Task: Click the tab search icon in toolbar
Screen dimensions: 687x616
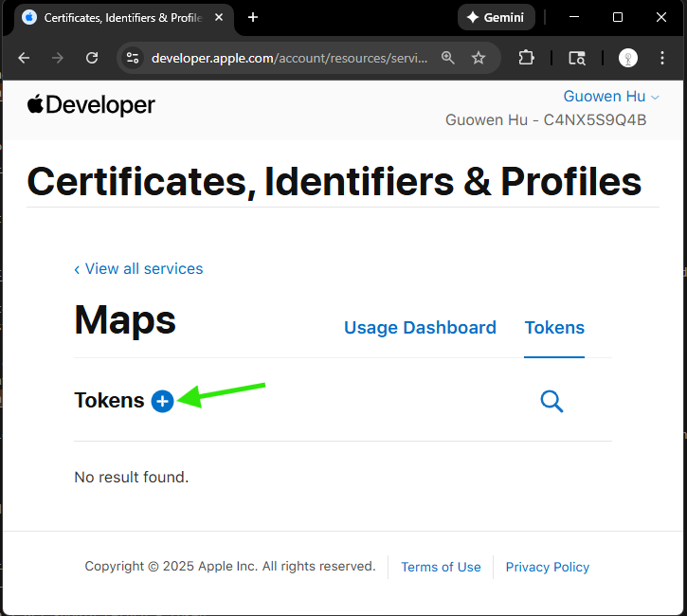Action: [x=576, y=58]
